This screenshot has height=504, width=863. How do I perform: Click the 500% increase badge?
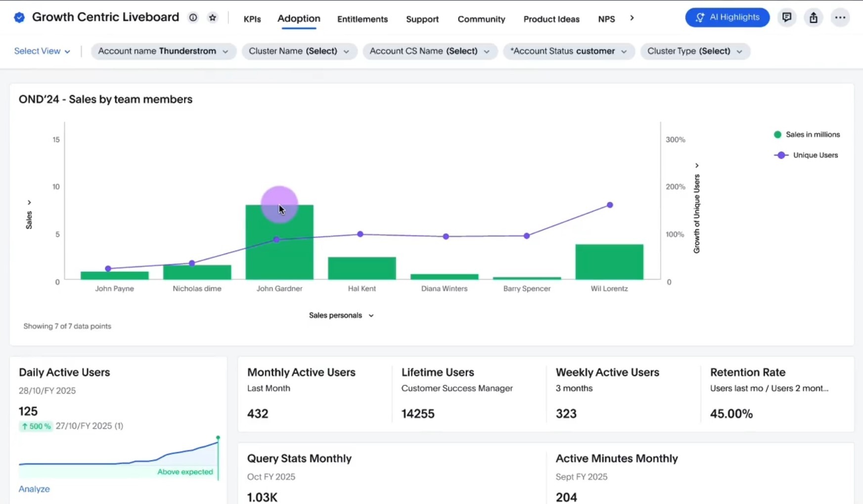point(36,426)
